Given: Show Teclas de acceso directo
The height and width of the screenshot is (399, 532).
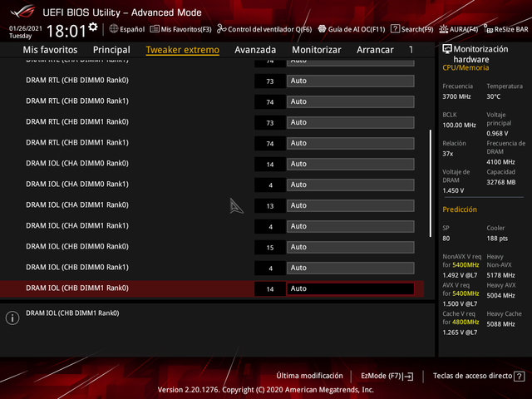Looking at the screenshot, I should 479,376.
